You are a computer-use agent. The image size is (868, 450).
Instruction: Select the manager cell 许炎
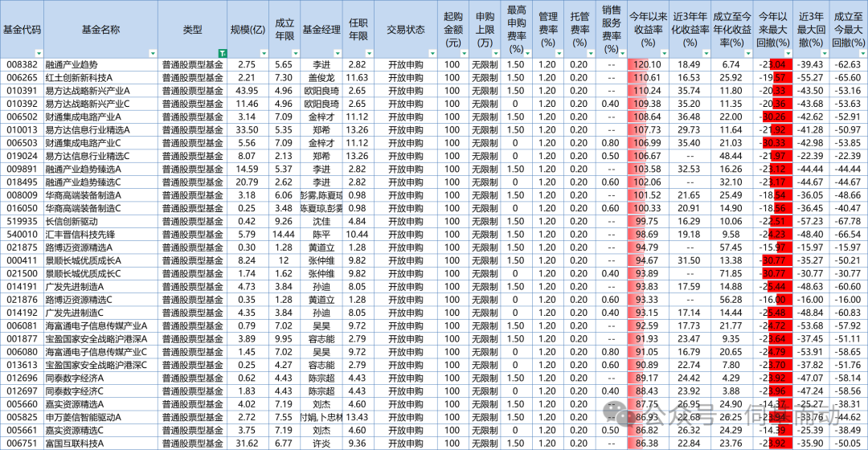[x=321, y=444]
